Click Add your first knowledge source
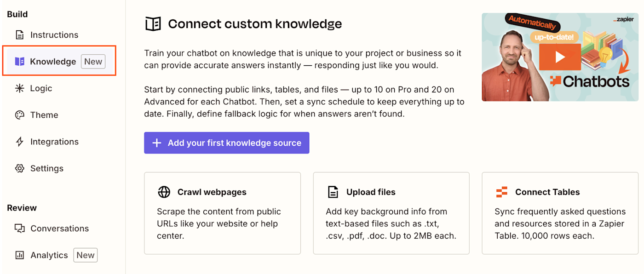This screenshot has width=644, height=274. pos(226,143)
